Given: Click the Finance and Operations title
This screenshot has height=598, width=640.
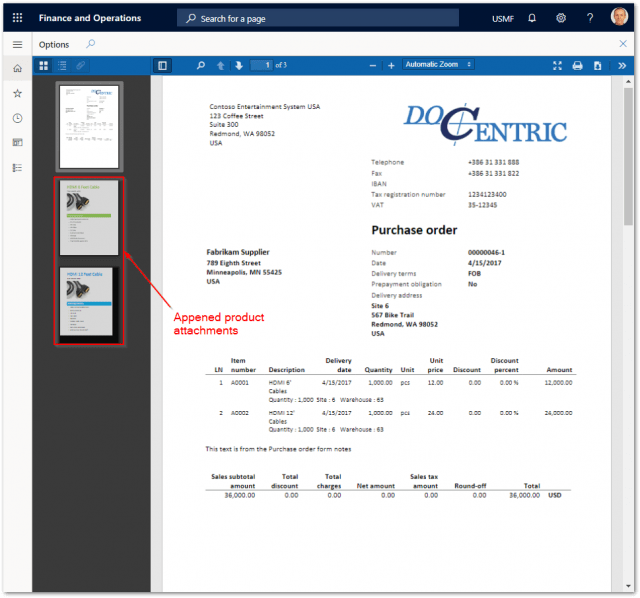Looking at the screenshot, I should [90, 18].
